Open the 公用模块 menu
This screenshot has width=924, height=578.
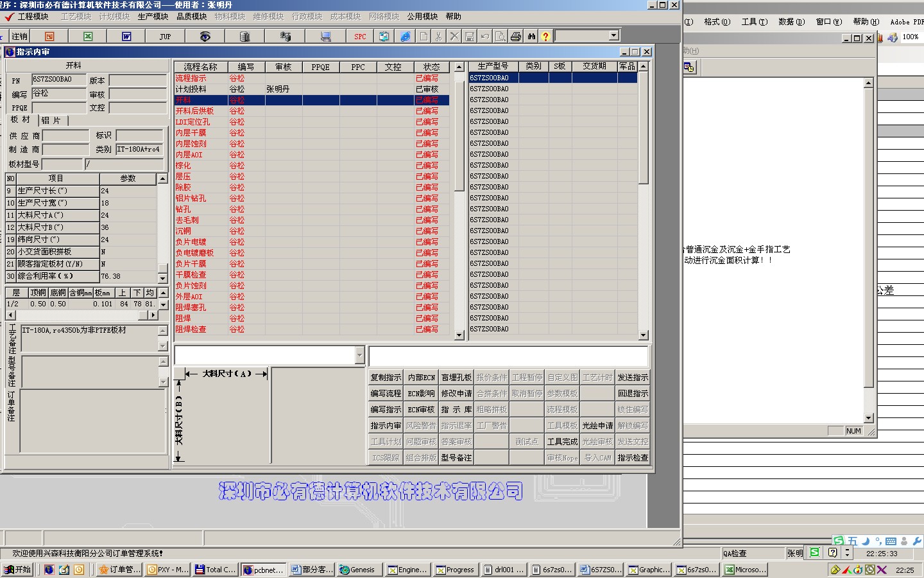[422, 17]
